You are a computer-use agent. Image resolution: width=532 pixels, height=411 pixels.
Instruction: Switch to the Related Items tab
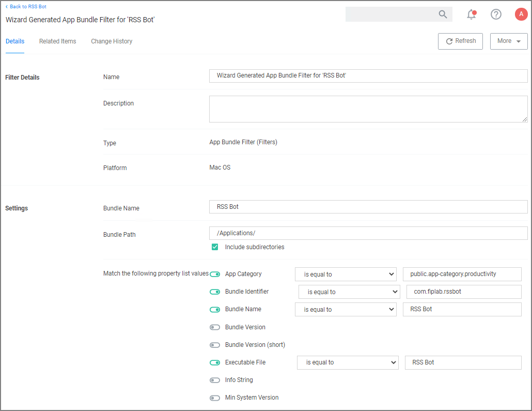57,41
